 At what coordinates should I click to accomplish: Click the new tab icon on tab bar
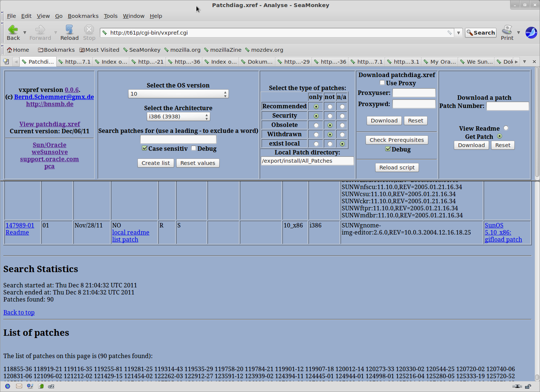point(6,61)
